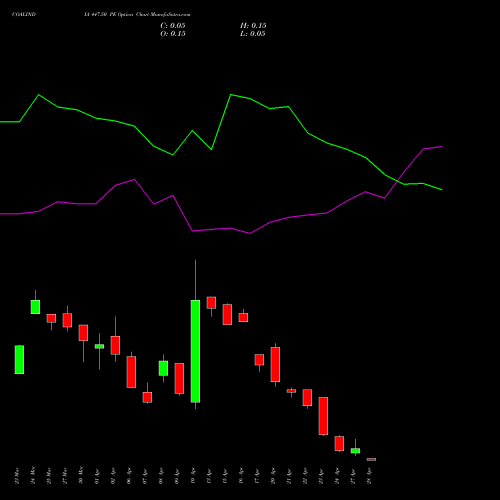Select the tall green candle above 10 Apr
The height and width of the screenshot is (500, 500).
(x=195, y=351)
